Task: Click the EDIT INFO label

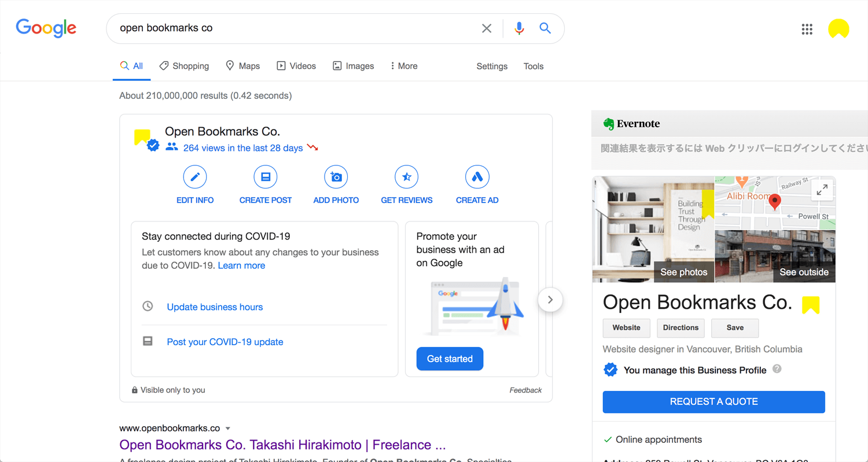Action: (195, 200)
